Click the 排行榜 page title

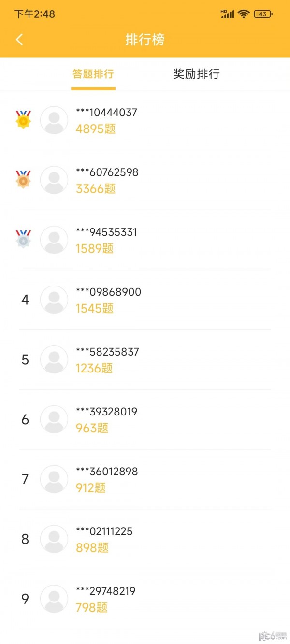click(145, 40)
